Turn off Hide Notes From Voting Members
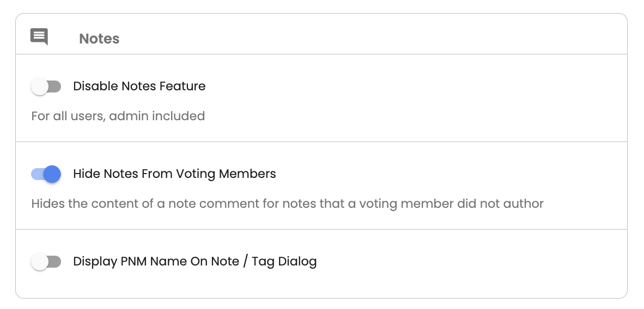The height and width of the screenshot is (309, 644). click(46, 174)
